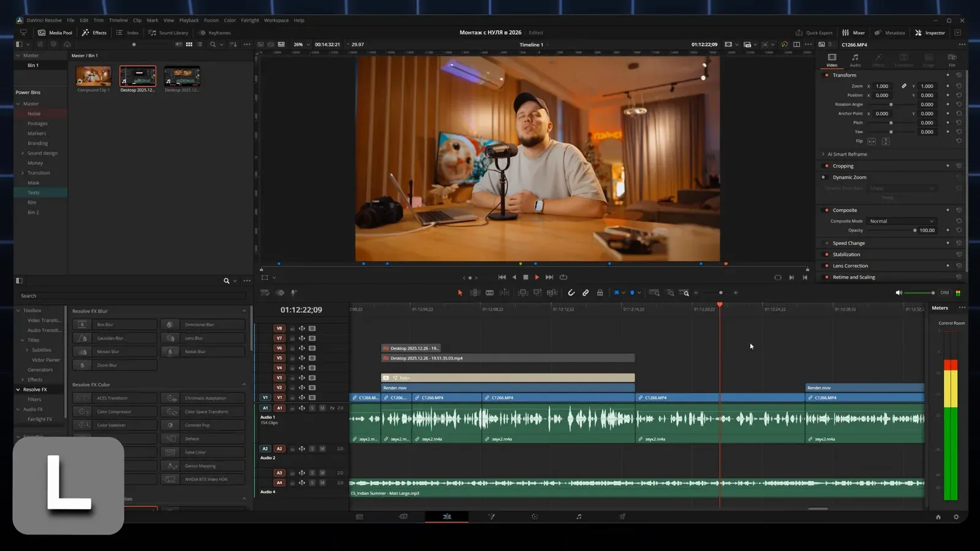Jump to first frame of timeline
Viewport: 980px width, 551px height.
(502, 277)
